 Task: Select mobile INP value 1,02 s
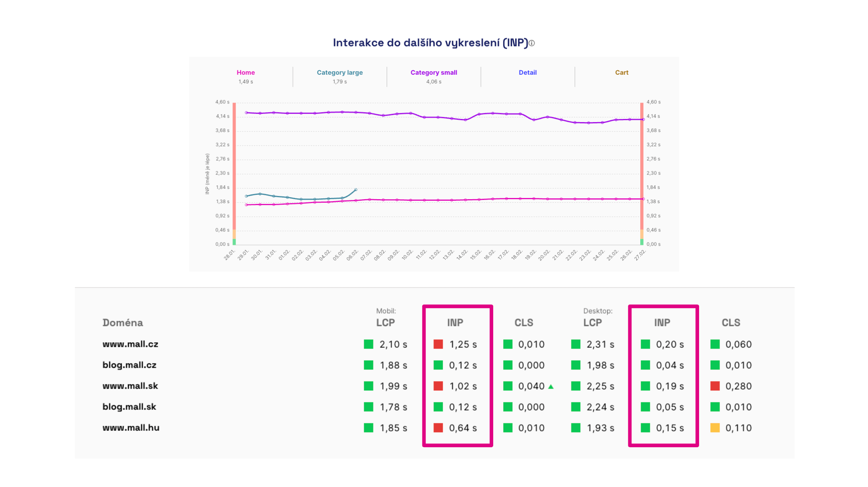coord(463,386)
